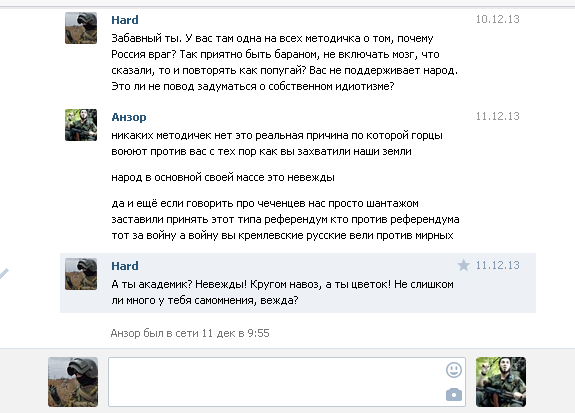The width and height of the screenshot is (575, 413).
Task: Select the message starting with 'Забавный ты'
Action: [285, 62]
